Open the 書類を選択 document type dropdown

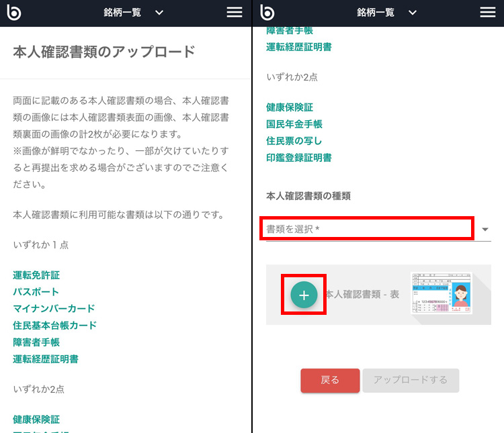click(378, 230)
